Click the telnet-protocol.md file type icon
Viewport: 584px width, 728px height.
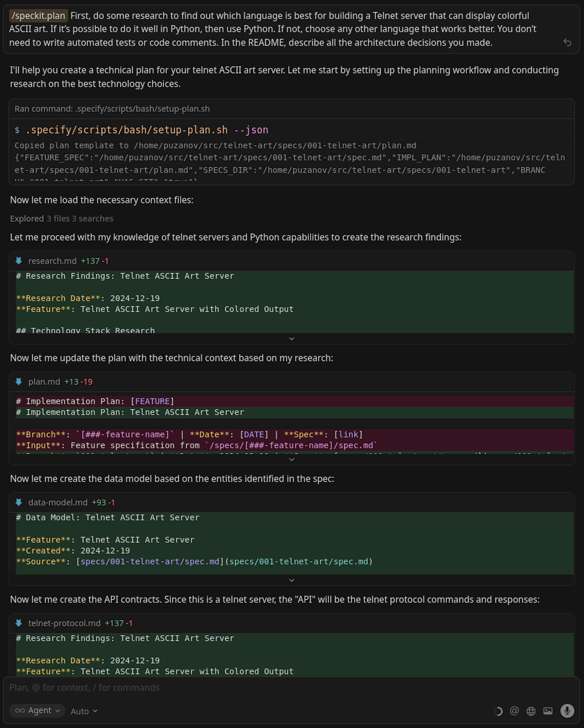(19, 623)
